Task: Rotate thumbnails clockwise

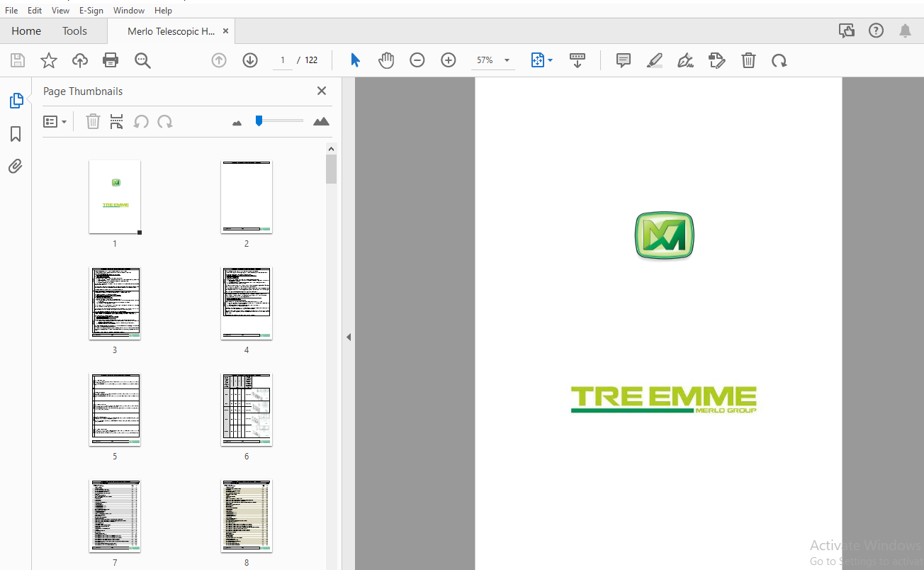Action: click(165, 121)
